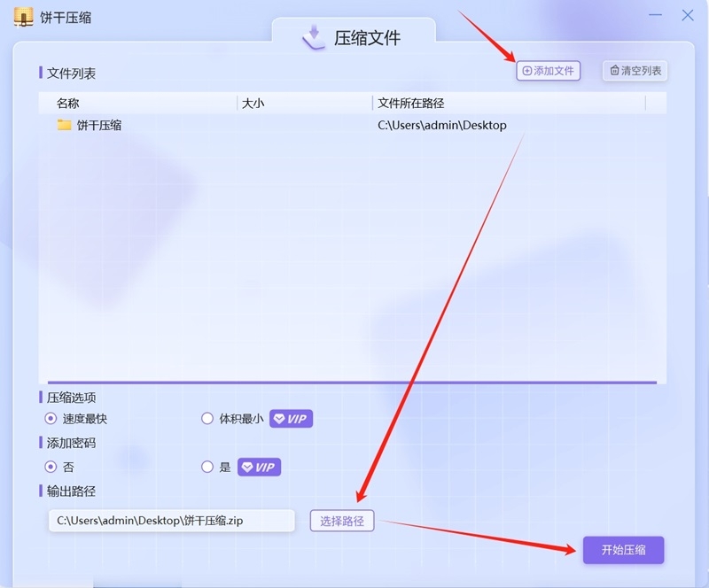
Task: Click the VIP badge next to 体积最小
Action: (292, 419)
